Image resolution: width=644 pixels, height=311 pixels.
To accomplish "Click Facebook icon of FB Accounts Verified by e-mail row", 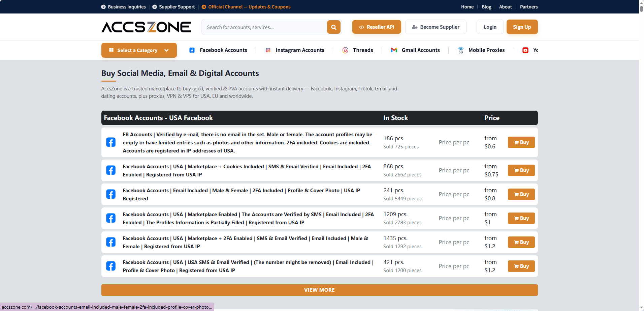I will click(x=111, y=142).
